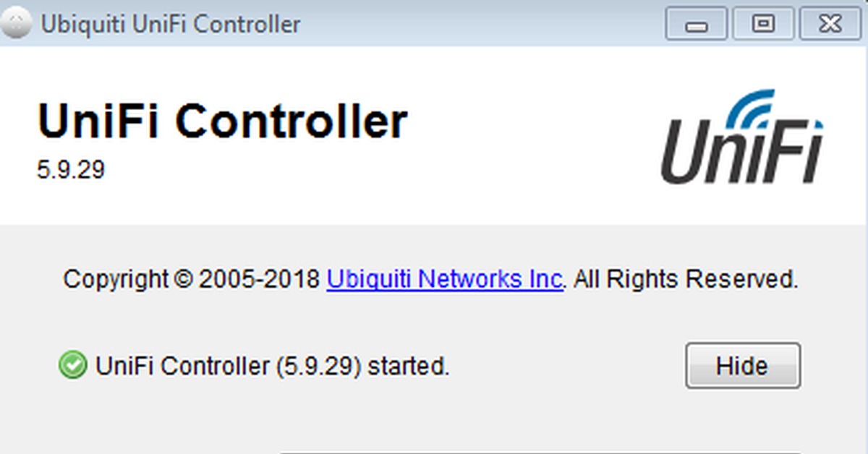The image size is (868, 454).
Task: Maximize the UniFi Controller window
Action: [762, 25]
